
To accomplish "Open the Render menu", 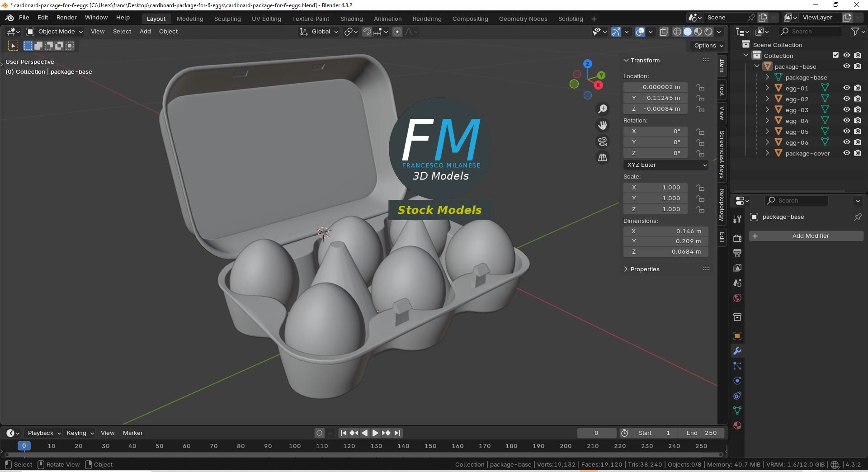I will click(x=66, y=18).
